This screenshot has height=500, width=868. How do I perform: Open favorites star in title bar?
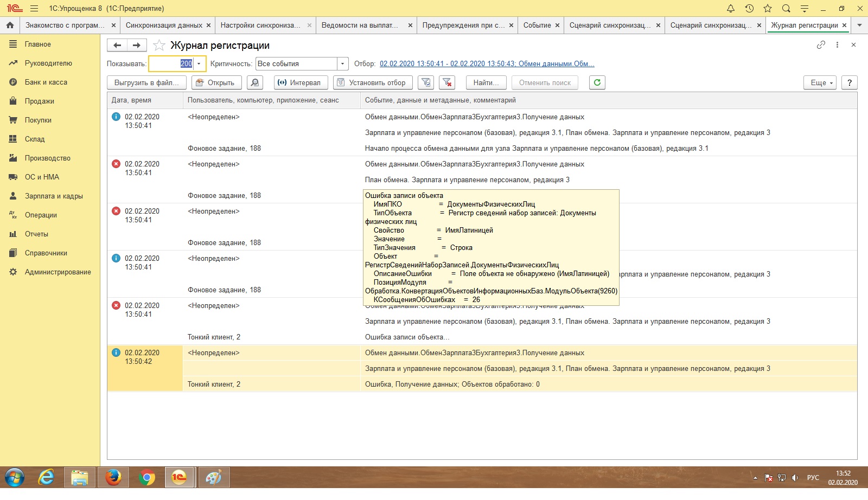click(768, 8)
